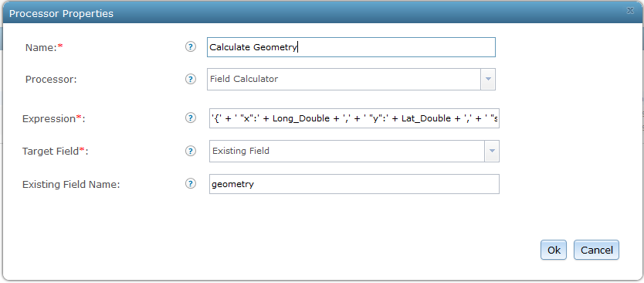The width and height of the screenshot is (644, 283).
Task: Expand the Processor dropdown arrow
Action: (488, 79)
